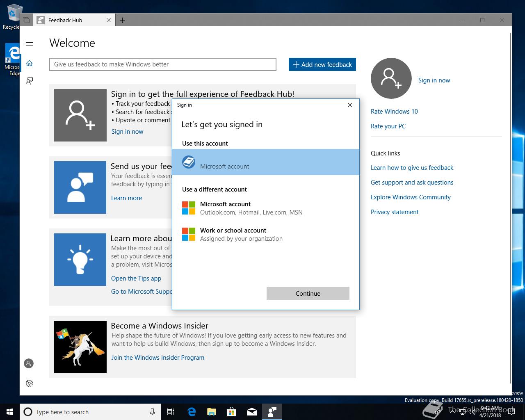Click the gray profile avatar on right

pos(391,78)
